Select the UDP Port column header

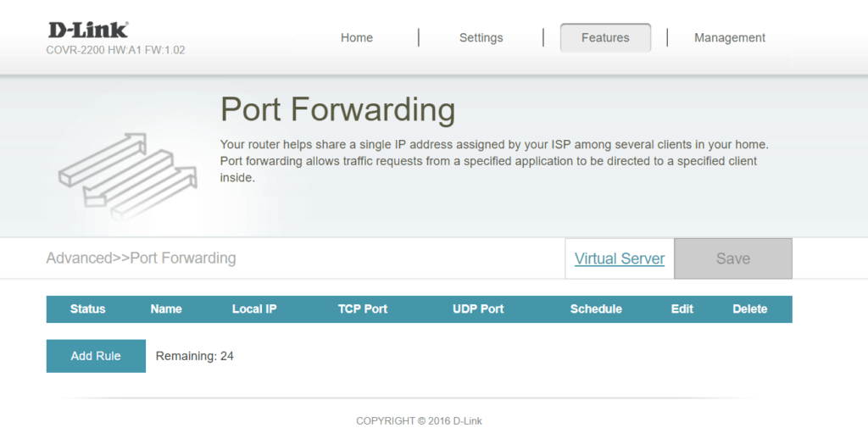tap(478, 309)
